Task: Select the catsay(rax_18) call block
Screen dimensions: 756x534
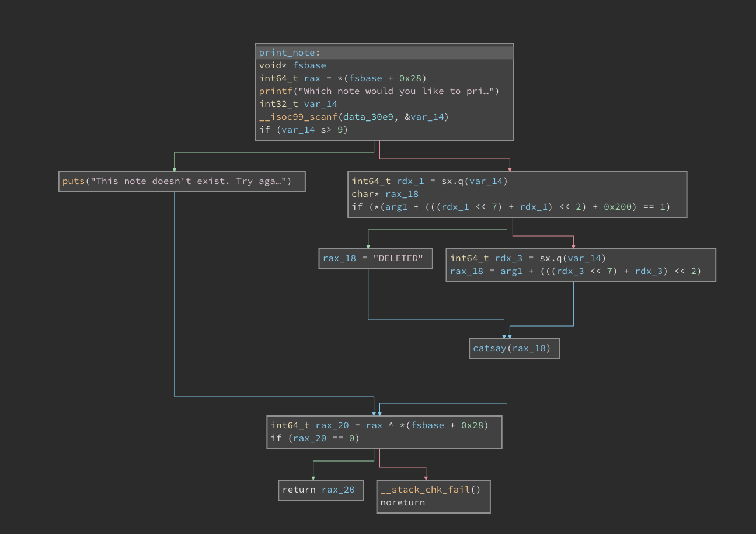Action: pos(514,348)
